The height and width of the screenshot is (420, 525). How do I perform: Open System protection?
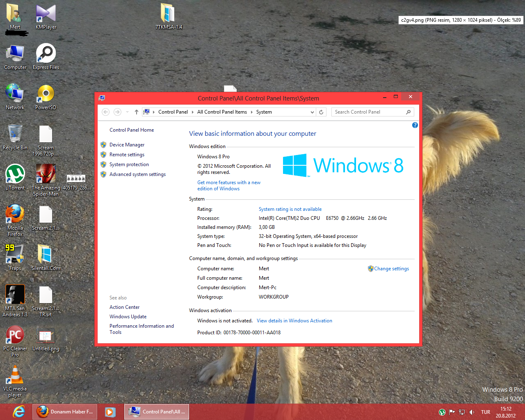[x=129, y=164]
